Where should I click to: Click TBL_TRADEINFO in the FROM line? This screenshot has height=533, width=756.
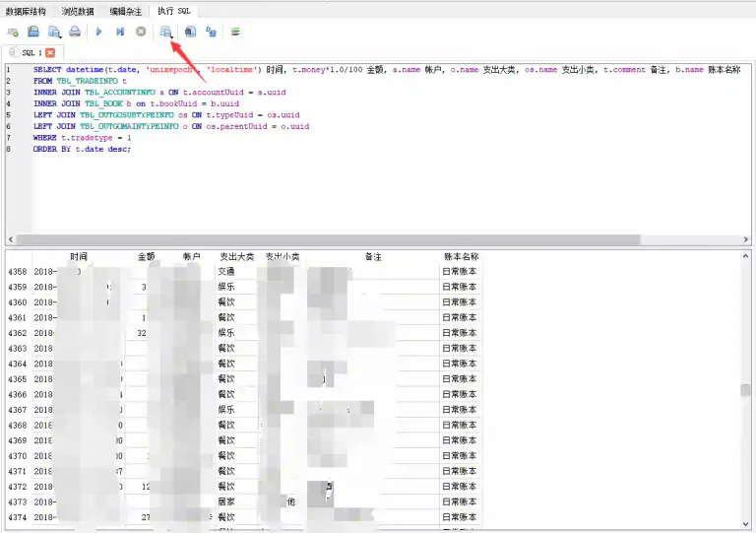tap(88, 81)
